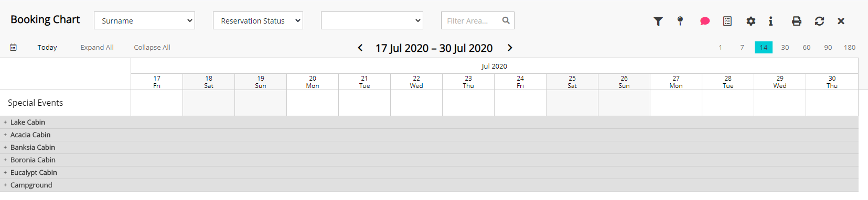Screen dimensions: 868x200
Task: Open the Surname dropdown
Action: point(144,20)
